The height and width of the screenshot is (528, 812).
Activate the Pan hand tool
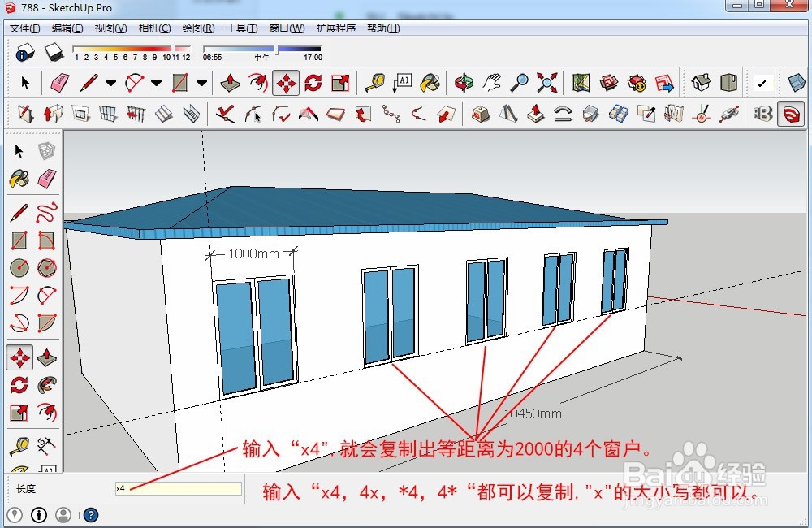492,83
